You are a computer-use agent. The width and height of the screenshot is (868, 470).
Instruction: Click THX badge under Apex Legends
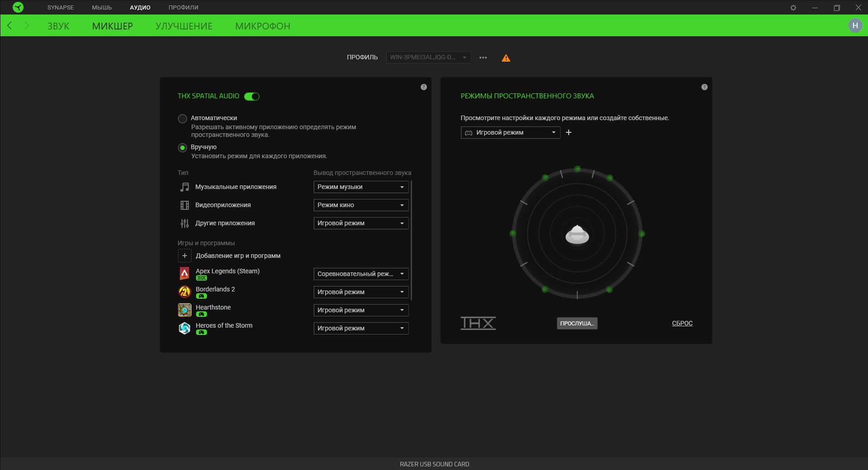coord(201,278)
